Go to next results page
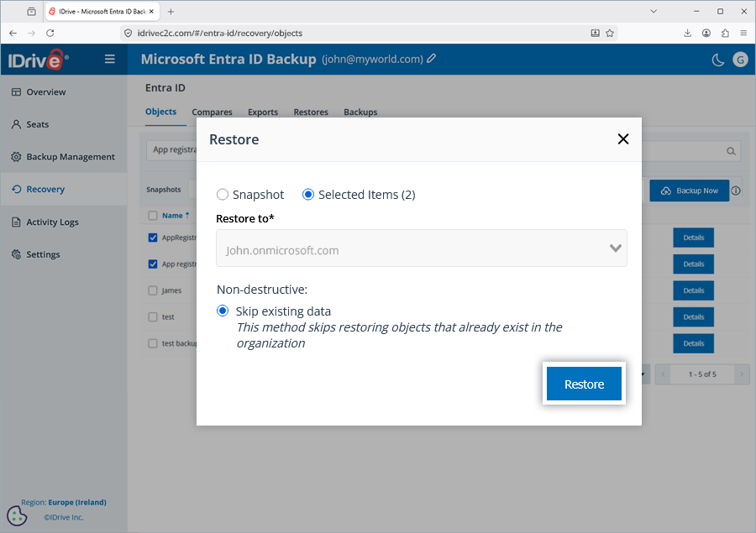The height and width of the screenshot is (533, 756). click(x=742, y=374)
